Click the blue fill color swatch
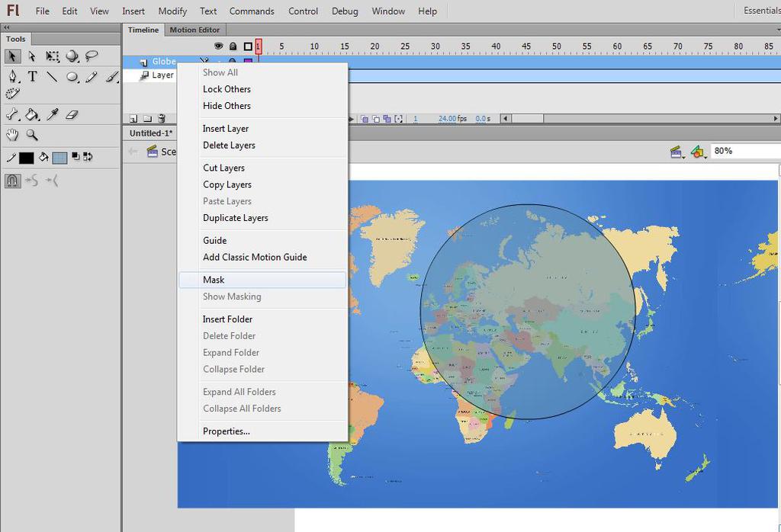Viewport: 781px width, 532px height. click(x=59, y=158)
